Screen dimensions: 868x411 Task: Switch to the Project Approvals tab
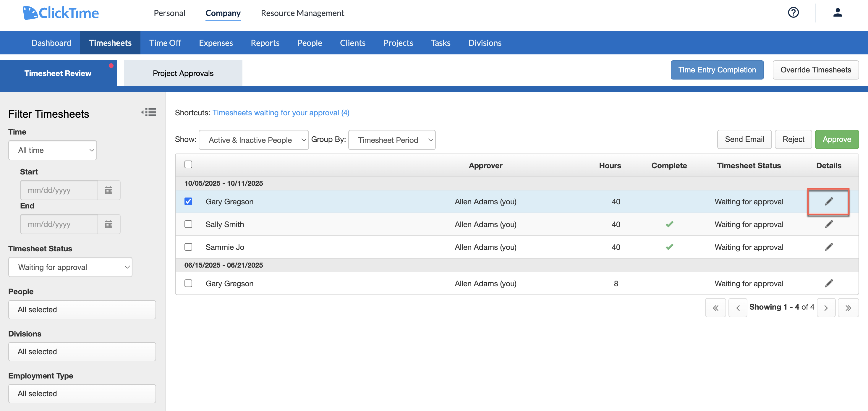click(x=183, y=73)
